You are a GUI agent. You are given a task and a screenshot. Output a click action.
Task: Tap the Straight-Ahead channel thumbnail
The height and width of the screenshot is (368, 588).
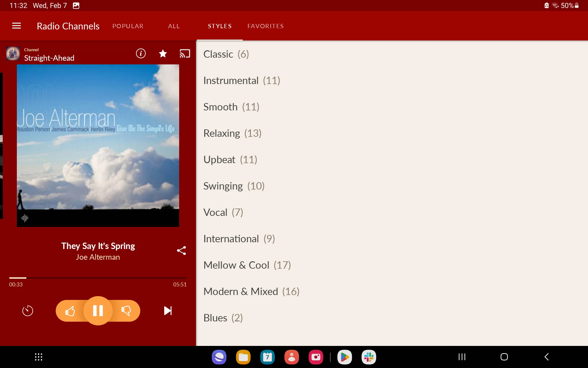point(13,54)
